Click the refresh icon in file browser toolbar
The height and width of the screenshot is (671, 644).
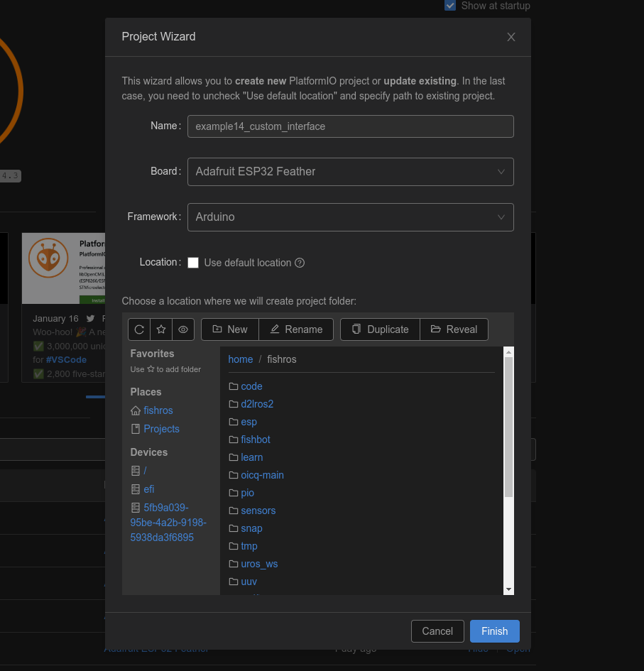pos(139,329)
